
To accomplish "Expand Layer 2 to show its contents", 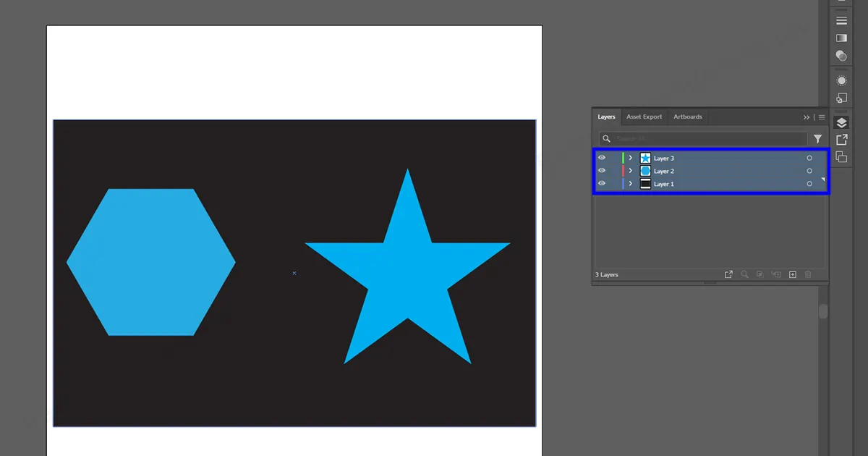I will point(631,170).
